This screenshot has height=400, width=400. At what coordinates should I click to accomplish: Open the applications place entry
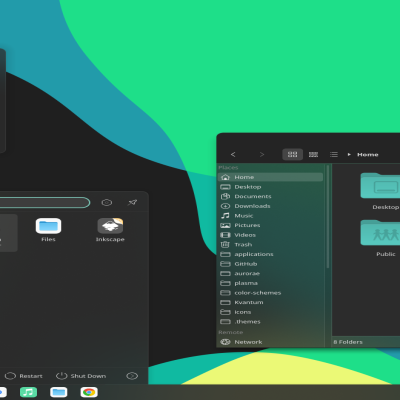click(270, 254)
